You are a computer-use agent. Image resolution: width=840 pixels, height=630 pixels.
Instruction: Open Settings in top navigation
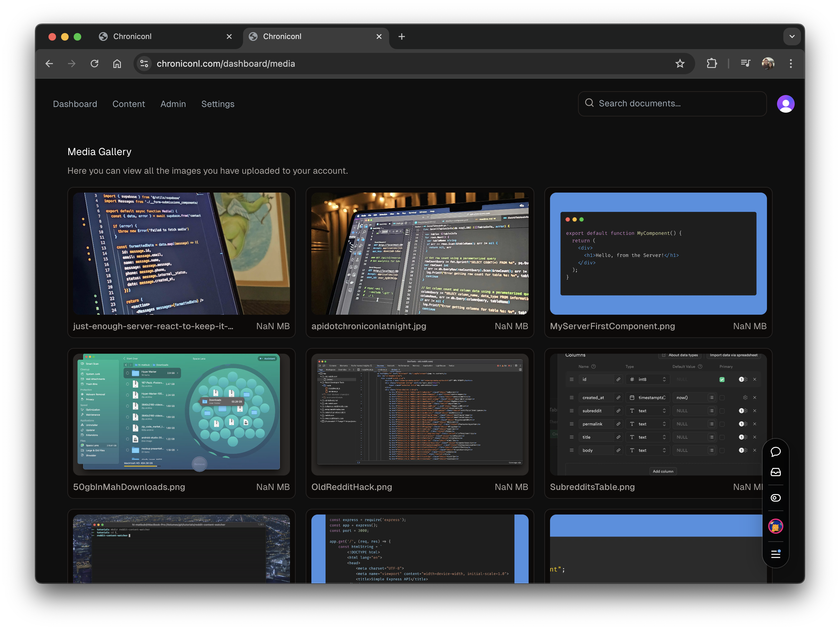pyautogui.click(x=218, y=104)
